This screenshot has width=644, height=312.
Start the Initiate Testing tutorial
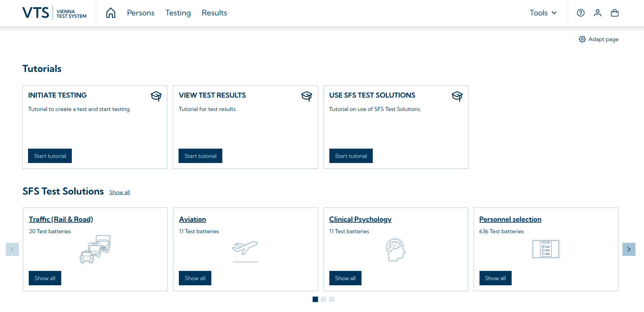pyautogui.click(x=50, y=156)
